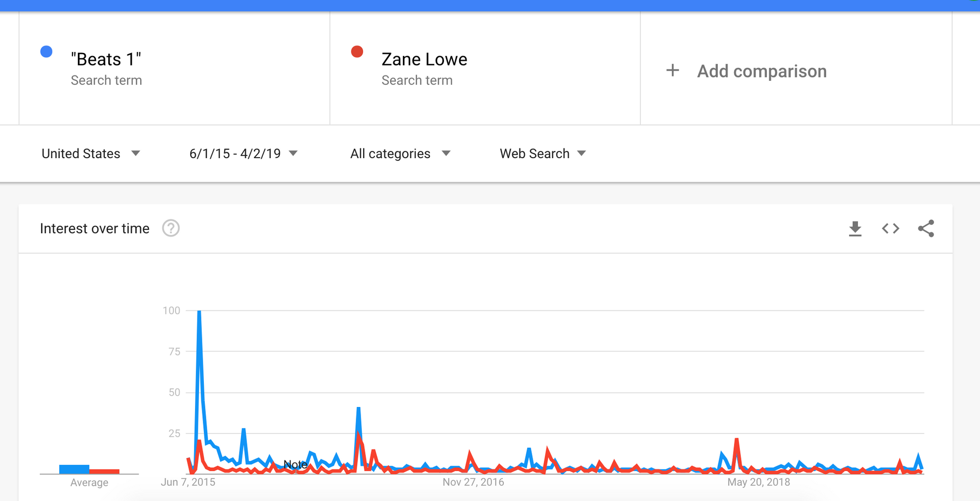
Task: Click the blue dot beside "Beats 1"
Action: 47,51
